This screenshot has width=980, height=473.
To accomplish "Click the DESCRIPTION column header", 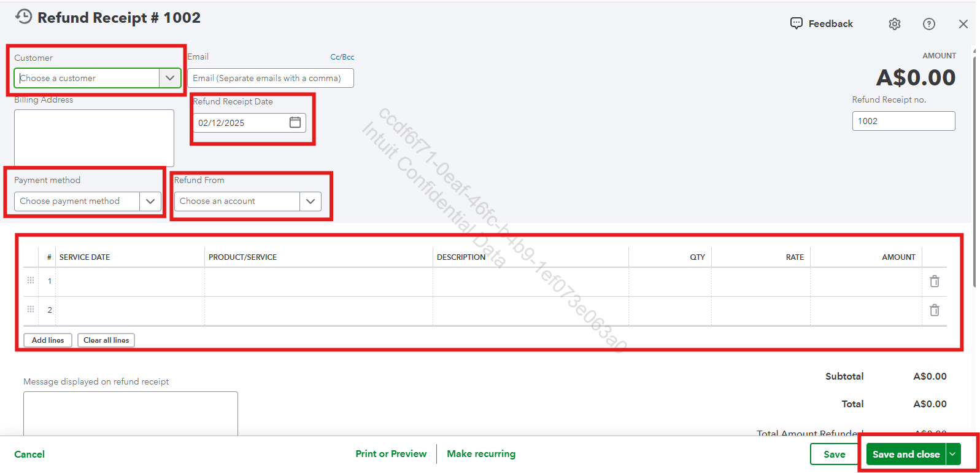I will click(x=461, y=257).
